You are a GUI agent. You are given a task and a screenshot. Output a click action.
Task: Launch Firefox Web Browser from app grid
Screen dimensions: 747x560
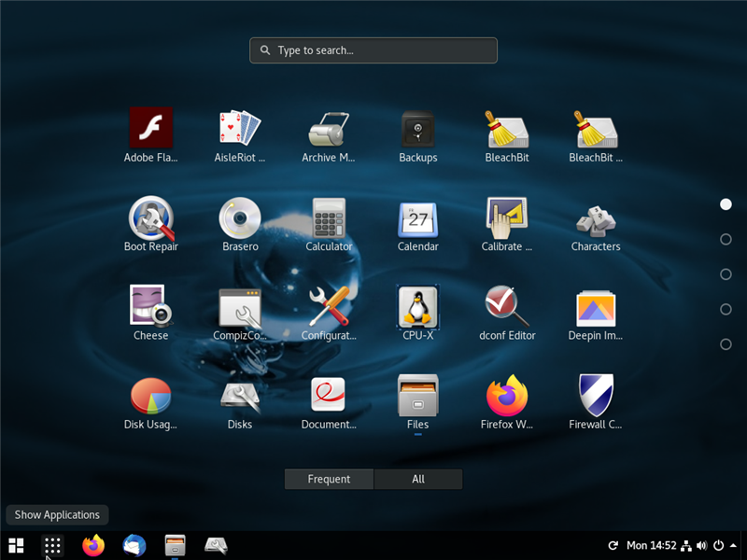point(507,402)
